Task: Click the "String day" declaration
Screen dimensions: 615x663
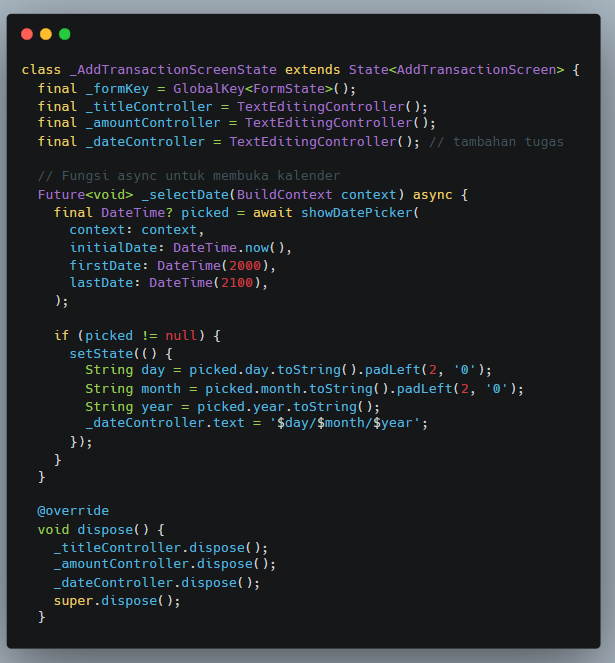Action: (x=125, y=370)
